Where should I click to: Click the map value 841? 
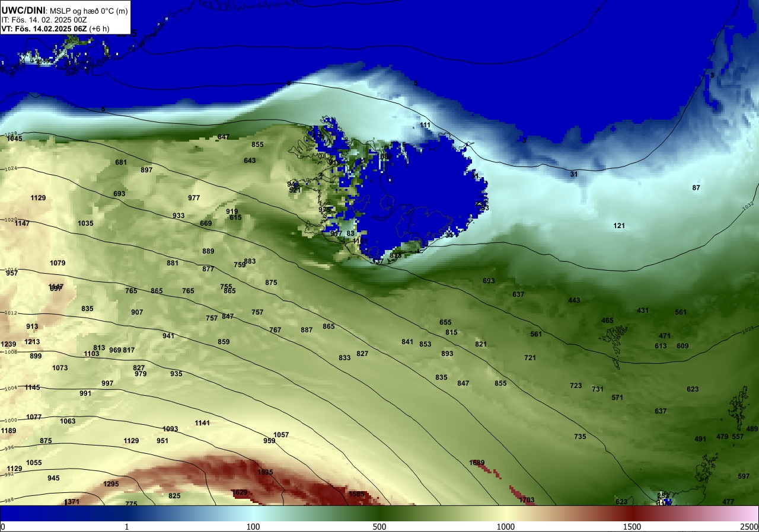(407, 342)
